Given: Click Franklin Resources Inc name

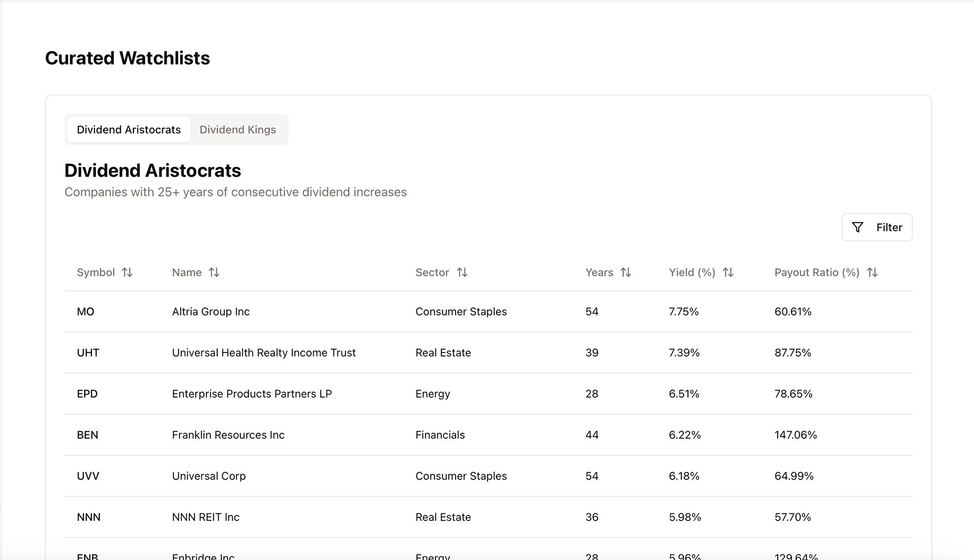Looking at the screenshot, I should (228, 435).
